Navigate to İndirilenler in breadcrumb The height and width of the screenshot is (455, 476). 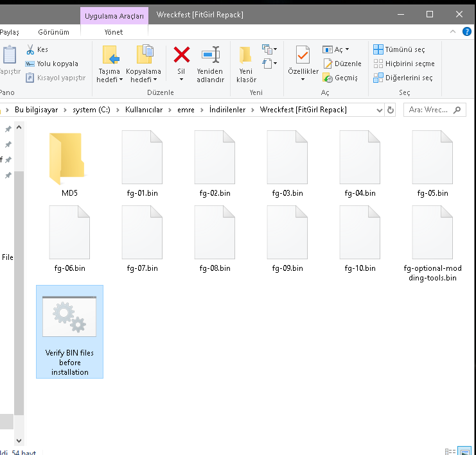click(x=227, y=110)
